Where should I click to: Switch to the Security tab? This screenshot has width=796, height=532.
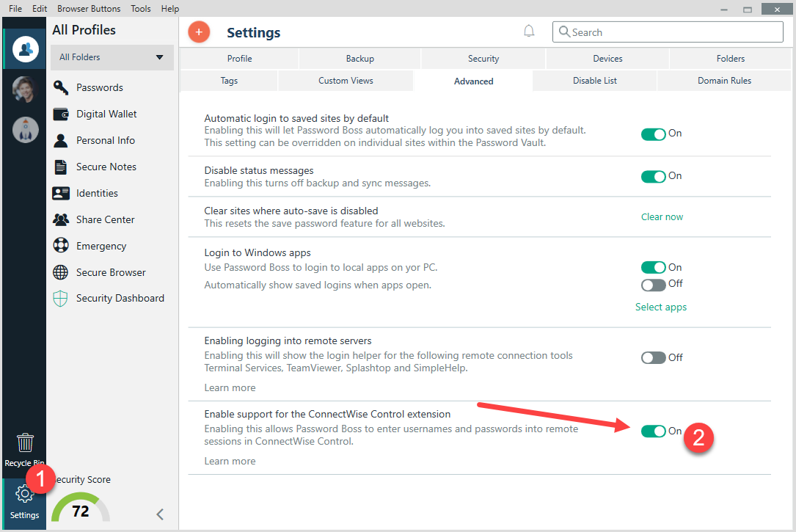click(x=483, y=59)
